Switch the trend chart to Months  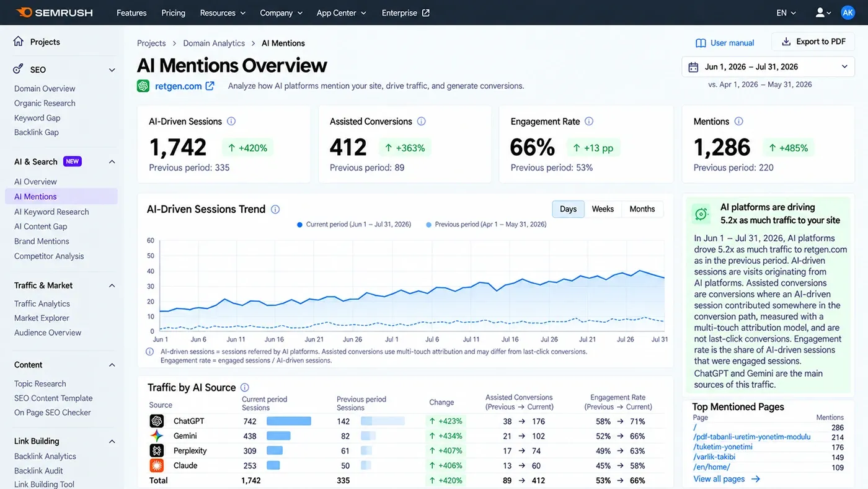[x=642, y=209]
